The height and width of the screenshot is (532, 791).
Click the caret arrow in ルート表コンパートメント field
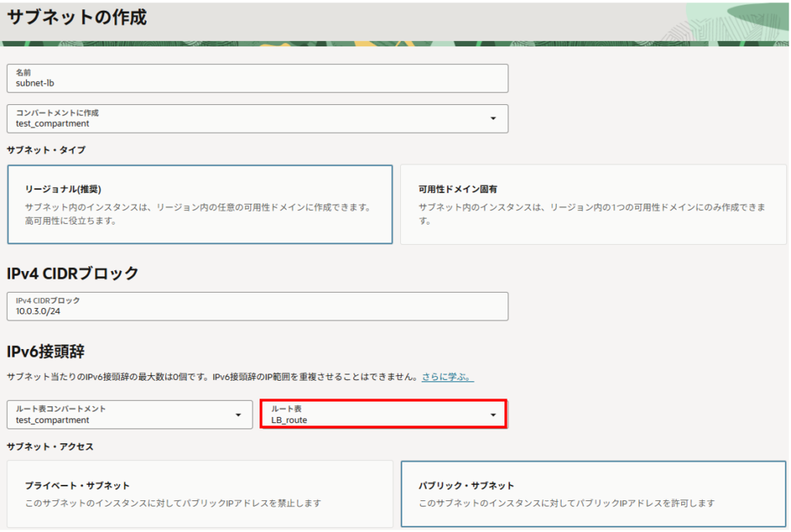[238, 415]
